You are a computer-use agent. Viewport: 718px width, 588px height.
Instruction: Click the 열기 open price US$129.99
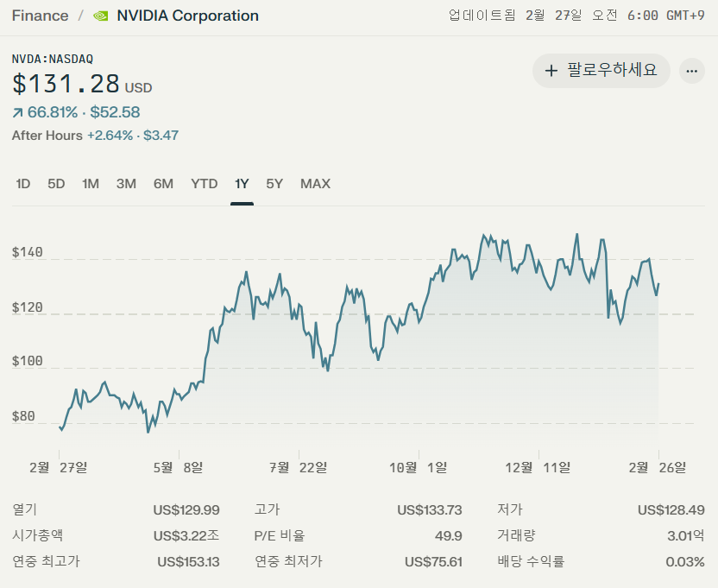coord(186,510)
